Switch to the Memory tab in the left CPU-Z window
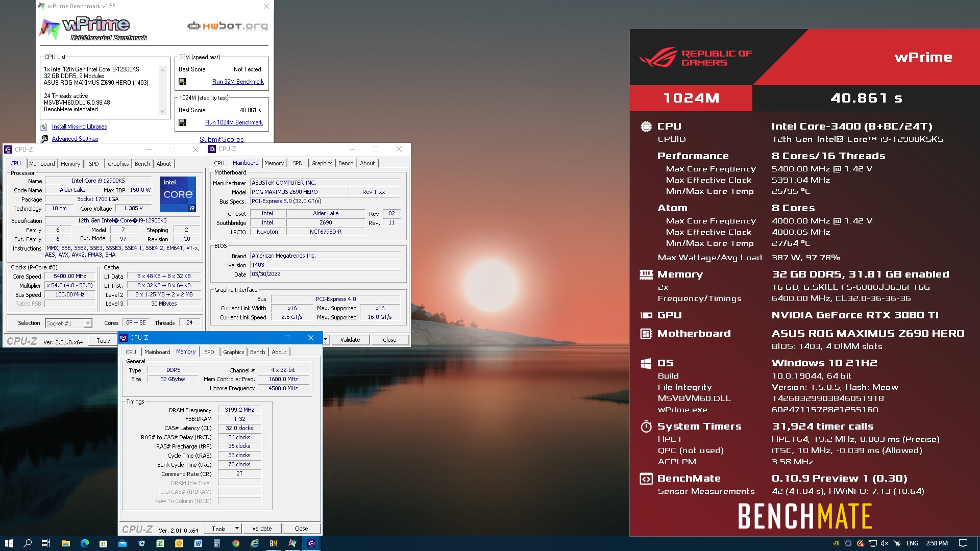This screenshot has height=551, width=980. point(70,164)
